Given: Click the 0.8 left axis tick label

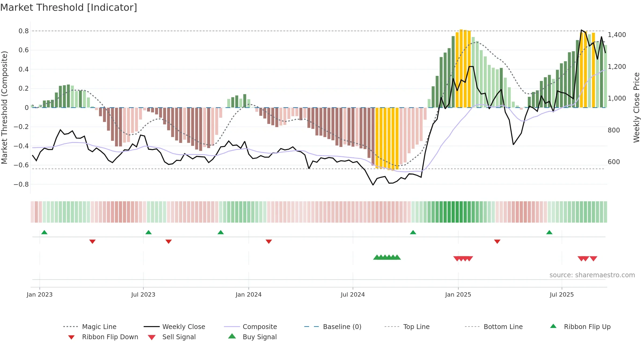Looking at the screenshot, I should [24, 31].
